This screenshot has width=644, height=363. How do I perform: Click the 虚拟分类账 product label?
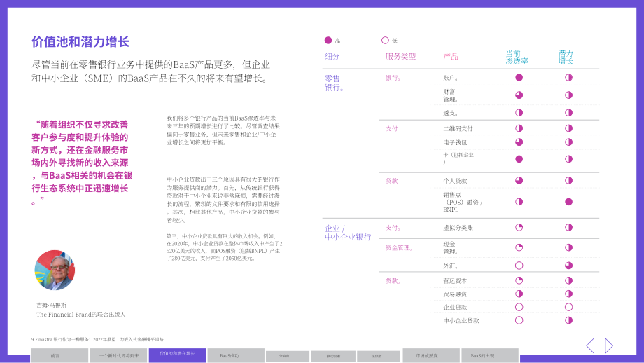[x=458, y=228]
